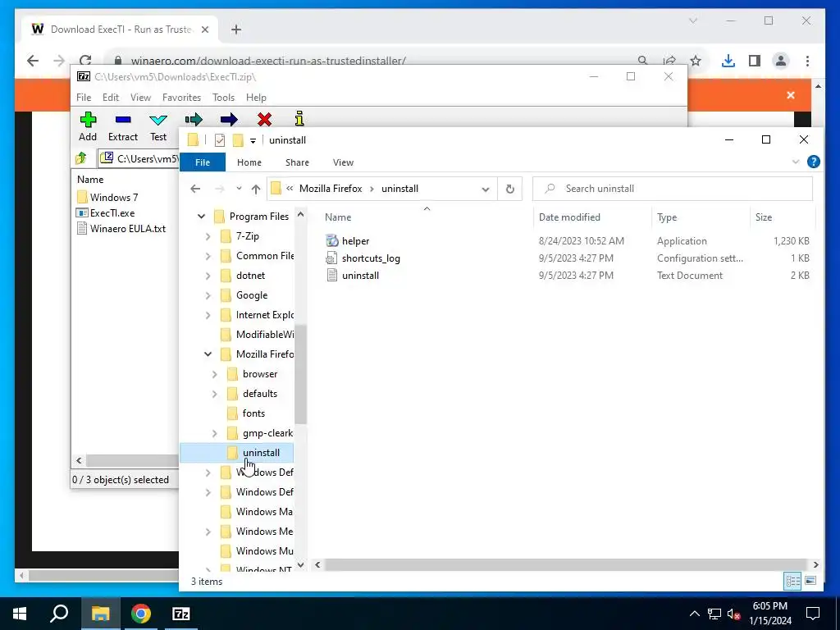Switch to Large icons view in status bar
This screenshot has height=630, width=840.
(x=810, y=581)
